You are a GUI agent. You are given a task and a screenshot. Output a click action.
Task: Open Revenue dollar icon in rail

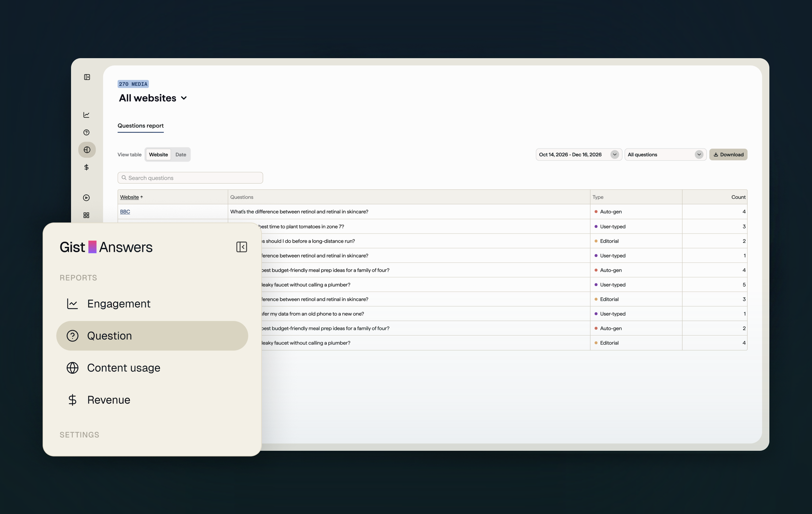[x=87, y=167]
